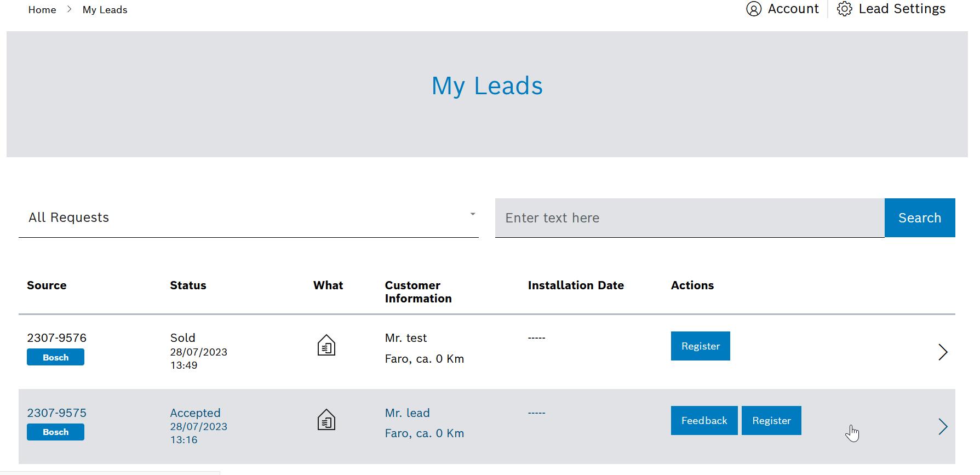Click Faro location in Mr. test row
The height and width of the screenshot is (475, 980).
coord(425,359)
